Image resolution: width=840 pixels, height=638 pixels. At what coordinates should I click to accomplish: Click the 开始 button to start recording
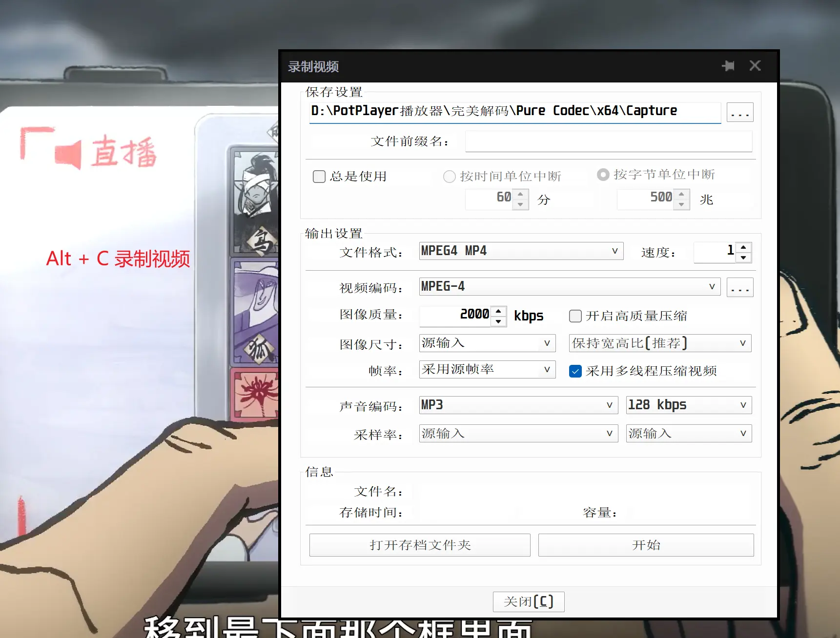coord(646,545)
